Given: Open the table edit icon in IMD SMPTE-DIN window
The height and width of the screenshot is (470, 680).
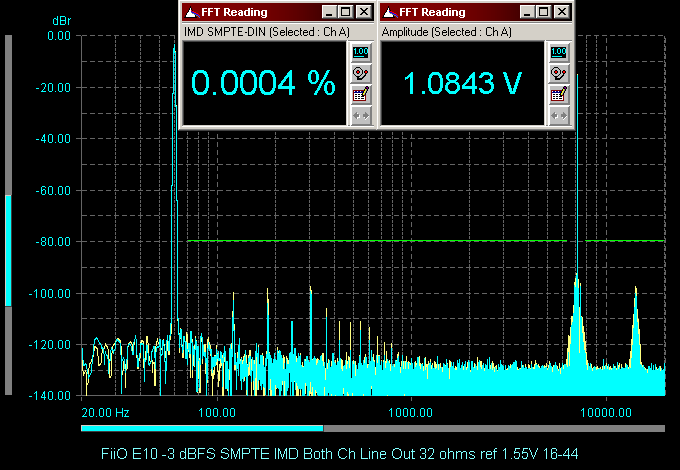Looking at the screenshot, I should [x=361, y=94].
